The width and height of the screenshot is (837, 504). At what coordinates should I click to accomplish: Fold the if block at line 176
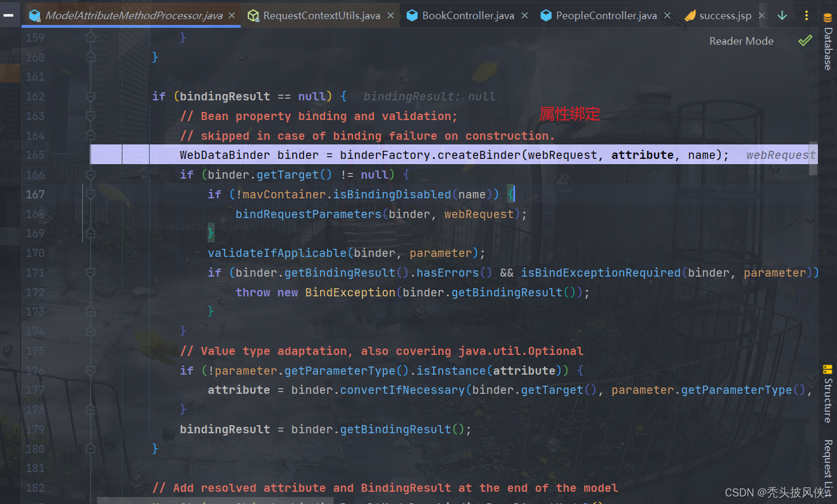(x=90, y=370)
